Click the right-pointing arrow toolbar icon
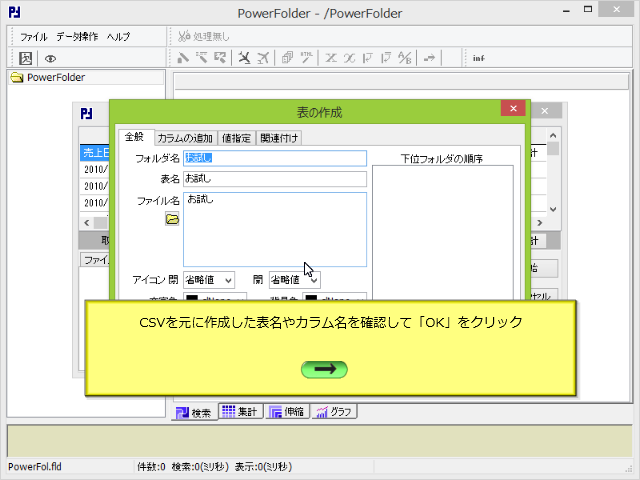Image resolution: width=640 pixels, height=480 pixels. 429,58
